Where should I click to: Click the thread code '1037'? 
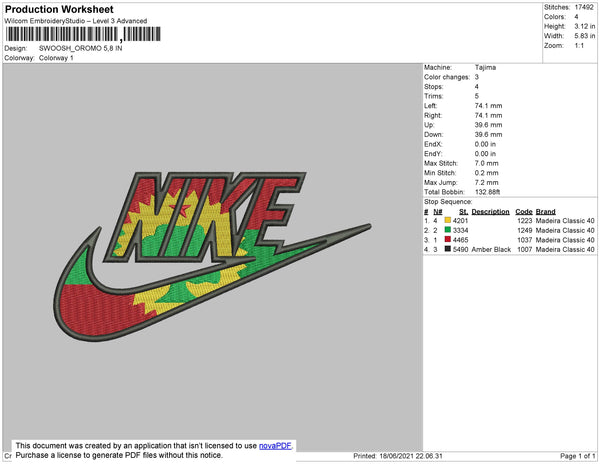[x=525, y=240]
